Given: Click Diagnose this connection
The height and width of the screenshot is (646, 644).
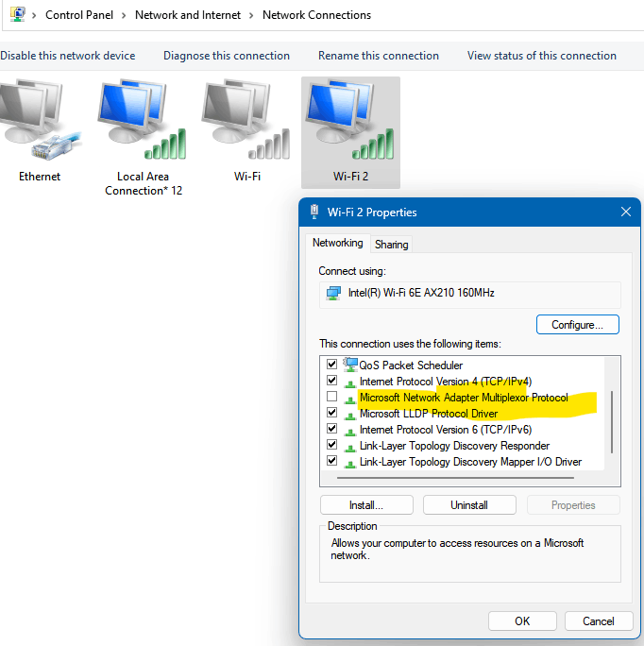Looking at the screenshot, I should (x=227, y=56).
